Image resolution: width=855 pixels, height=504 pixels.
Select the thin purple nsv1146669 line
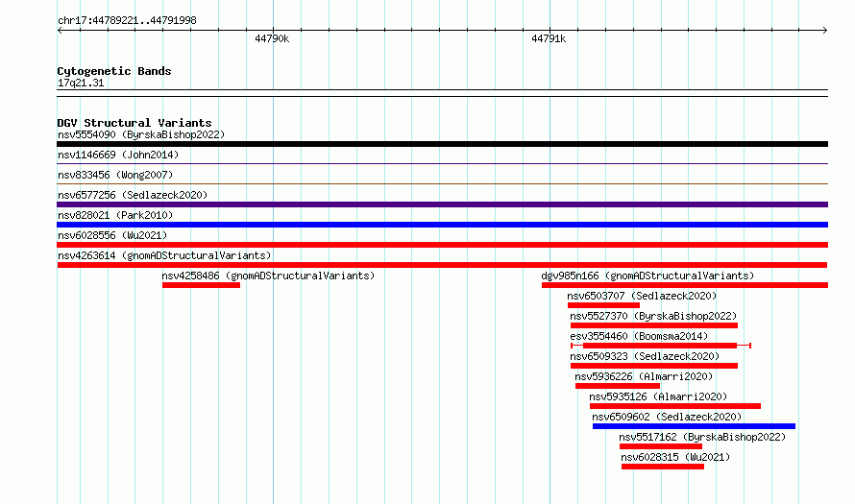pos(442,164)
